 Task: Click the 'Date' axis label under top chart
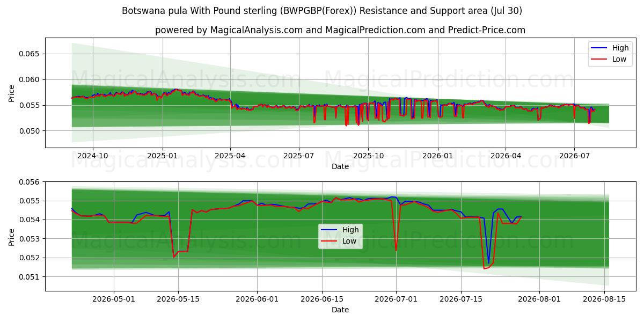[x=340, y=166]
